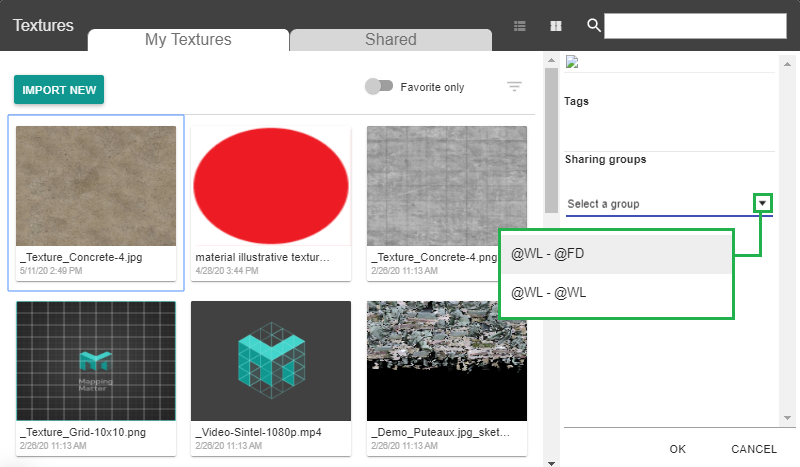Pick the _Texture_Grid-10x10.png thumbnail
This screenshot has height=467, width=800.
[96, 360]
